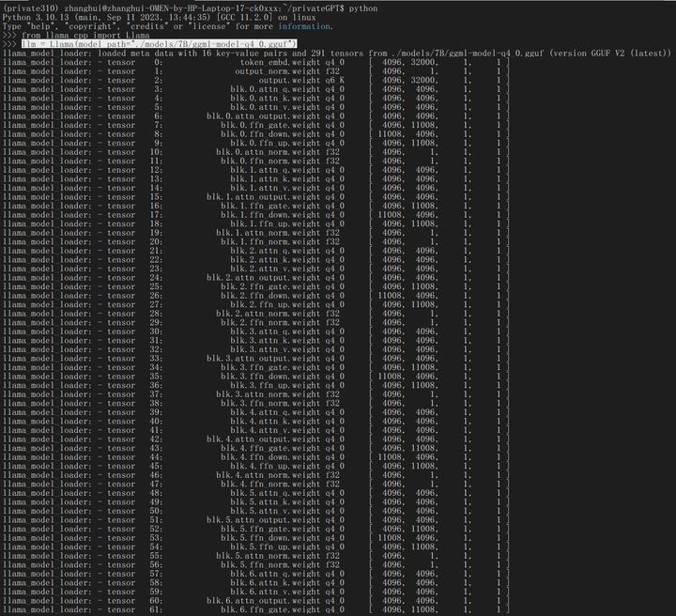Viewport: 676px width, 616px height.
Task: Click 'blk.4.ffn_down.weight' in tensor 44 row
Action: coord(270,457)
